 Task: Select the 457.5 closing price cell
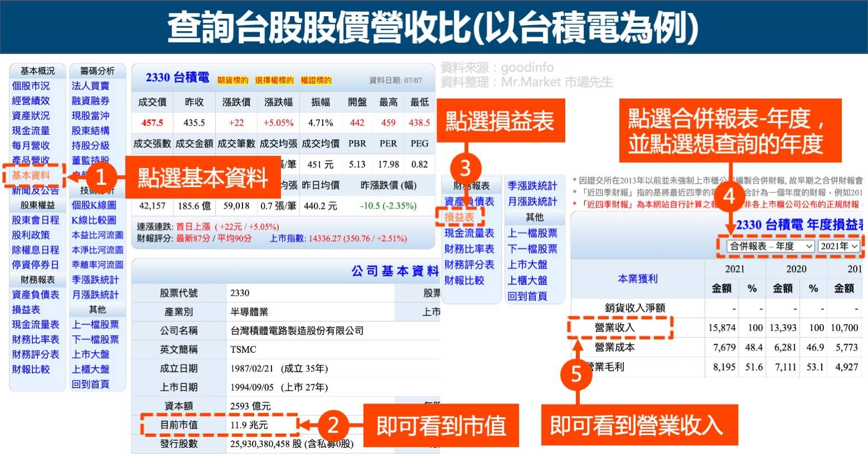click(152, 123)
